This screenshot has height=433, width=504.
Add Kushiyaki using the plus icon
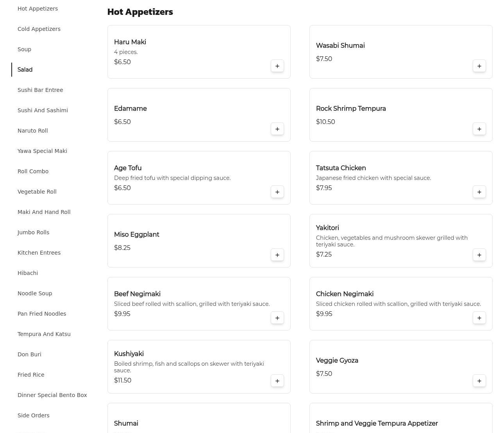click(x=277, y=381)
